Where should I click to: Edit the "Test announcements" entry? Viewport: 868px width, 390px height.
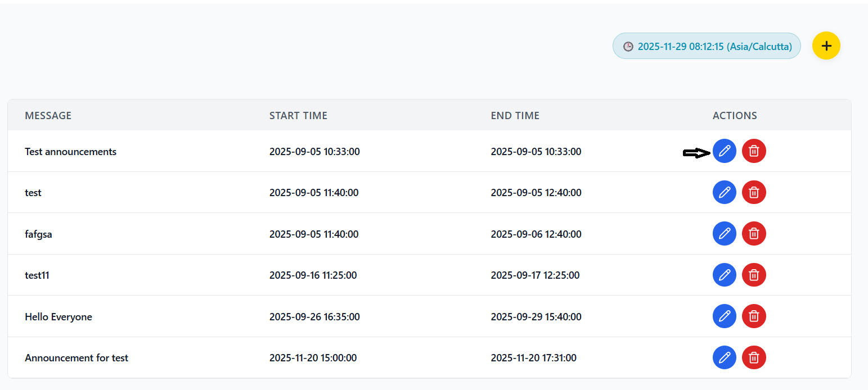(725, 151)
